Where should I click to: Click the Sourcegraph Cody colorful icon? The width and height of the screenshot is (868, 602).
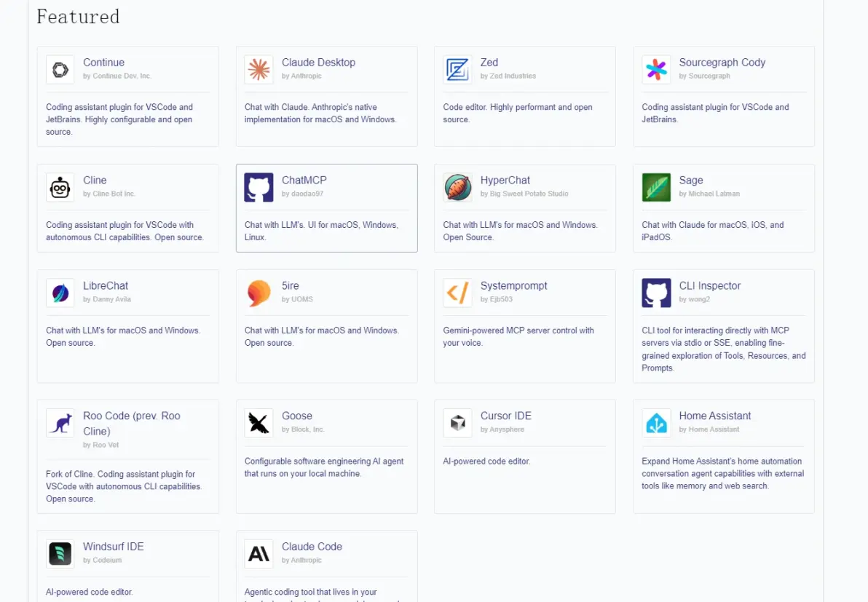[x=656, y=70]
